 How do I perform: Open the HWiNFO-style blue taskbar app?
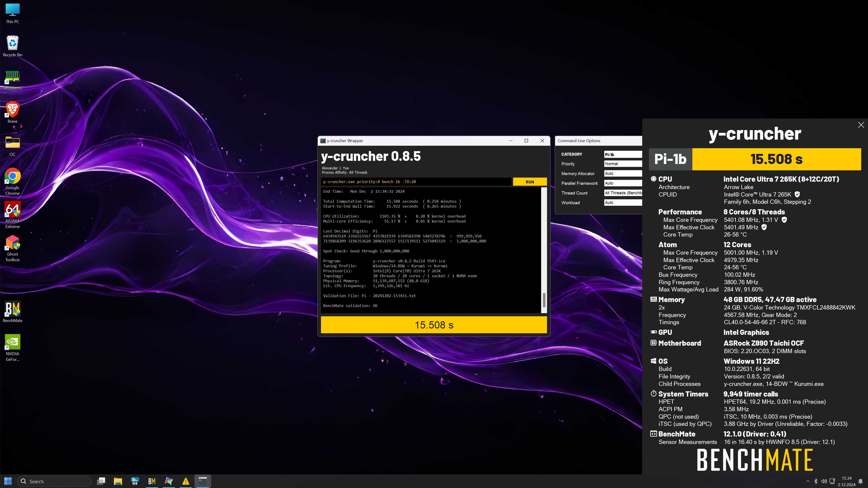pos(135,481)
